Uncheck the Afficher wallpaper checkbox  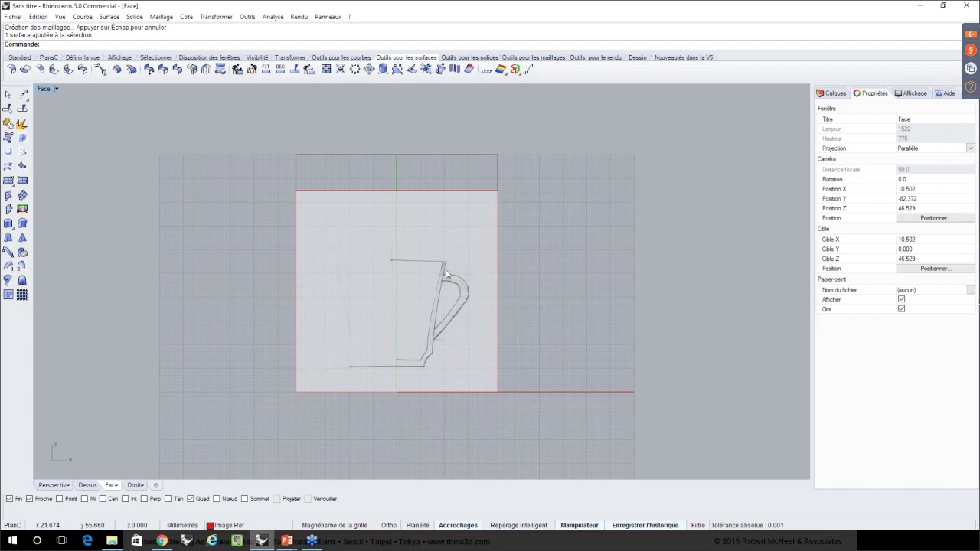pyautogui.click(x=901, y=299)
